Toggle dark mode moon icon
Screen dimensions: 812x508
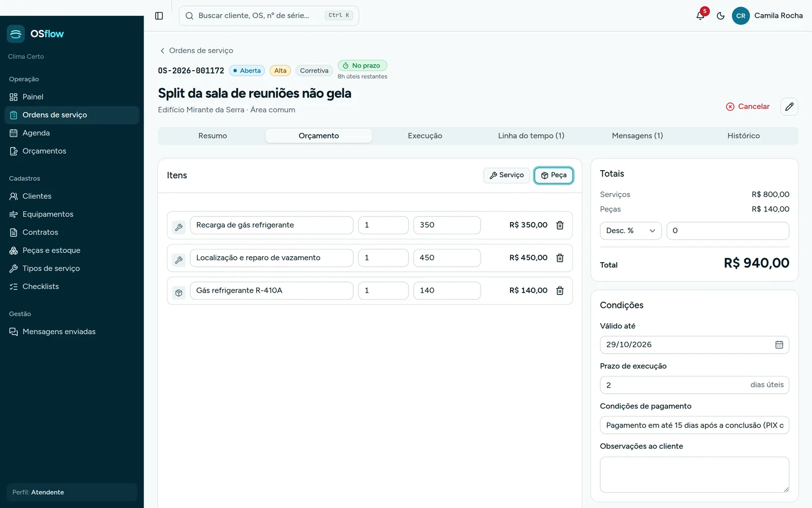(x=721, y=16)
